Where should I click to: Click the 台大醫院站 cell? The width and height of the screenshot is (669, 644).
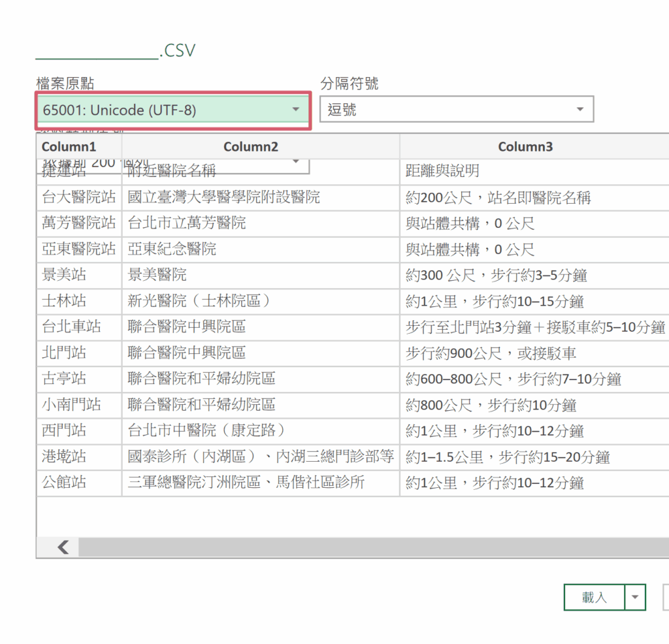click(79, 197)
